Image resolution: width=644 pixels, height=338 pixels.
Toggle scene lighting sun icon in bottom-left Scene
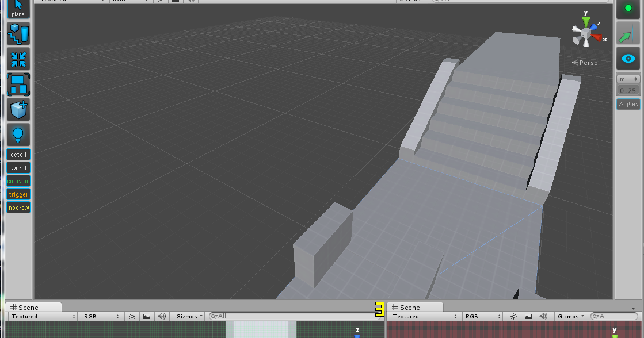(x=132, y=316)
